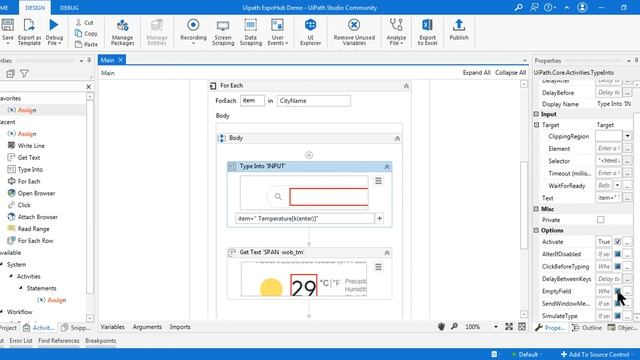The height and width of the screenshot is (360, 640).
Task: Switch to the Outline panel tab
Action: click(x=587, y=328)
